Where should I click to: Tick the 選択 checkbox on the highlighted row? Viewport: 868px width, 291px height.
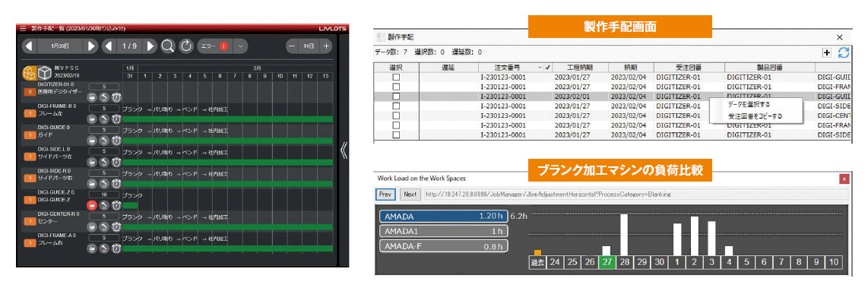(396, 96)
